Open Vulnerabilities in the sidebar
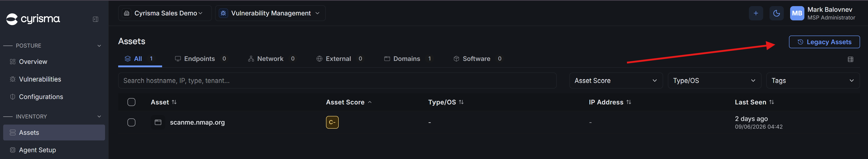The height and width of the screenshot is (159, 868). [x=54, y=79]
